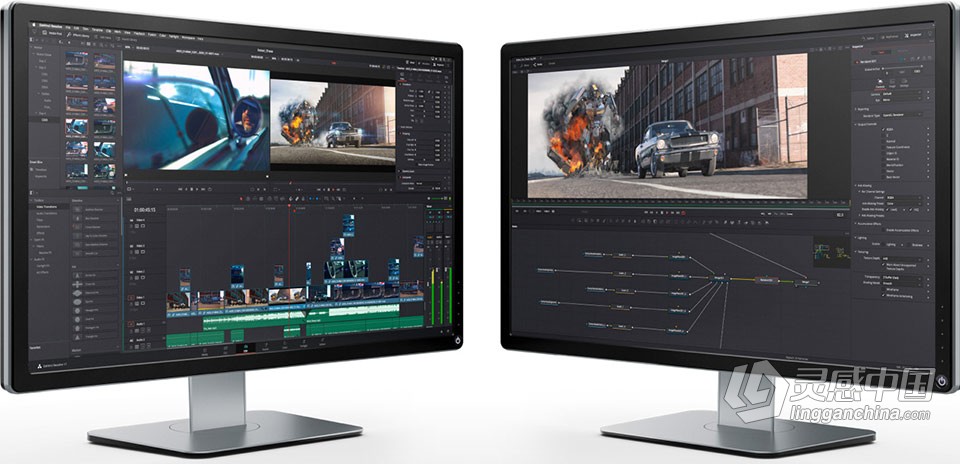The image size is (960, 464).
Task: Toggle the Media Pool panel button
Action: coord(52,33)
